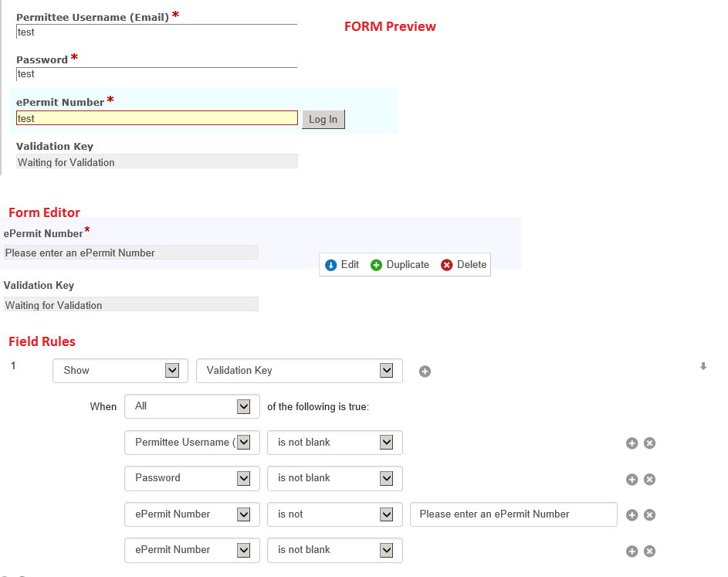
Task: Add action with plus next to Validation Key
Action: pos(425,372)
